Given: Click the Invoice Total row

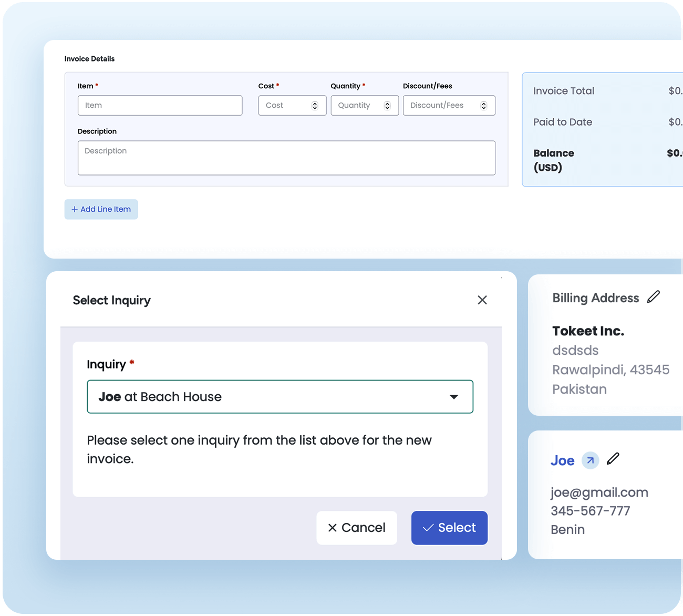Looking at the screenshot, I should 604,91.
